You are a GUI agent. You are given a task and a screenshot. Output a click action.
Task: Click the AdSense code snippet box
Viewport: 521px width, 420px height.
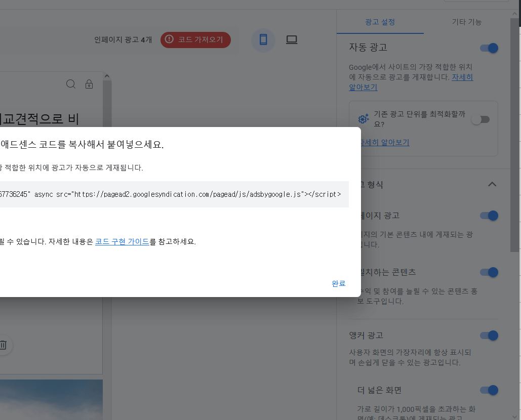pyautogui.click(x=175, y=194)
